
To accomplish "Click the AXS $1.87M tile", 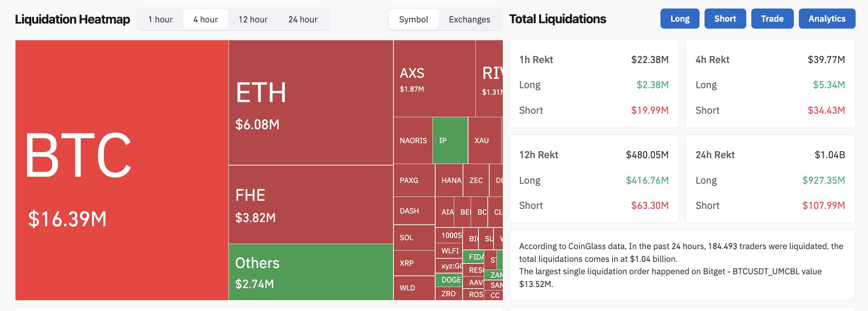I will click(x=434, y=79).
